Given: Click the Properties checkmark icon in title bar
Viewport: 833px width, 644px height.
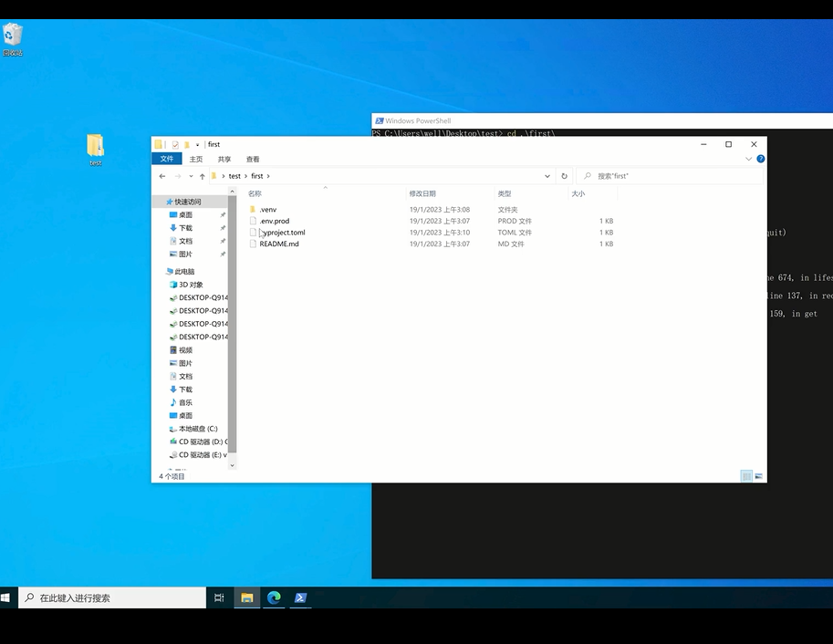Looking at the screenshot, I should coord(175,144).
